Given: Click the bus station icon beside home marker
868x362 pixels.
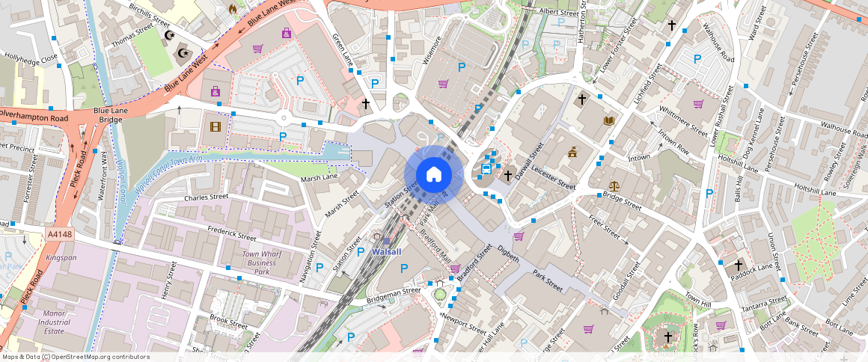Looking at the screenshot, I should (486, 168).
